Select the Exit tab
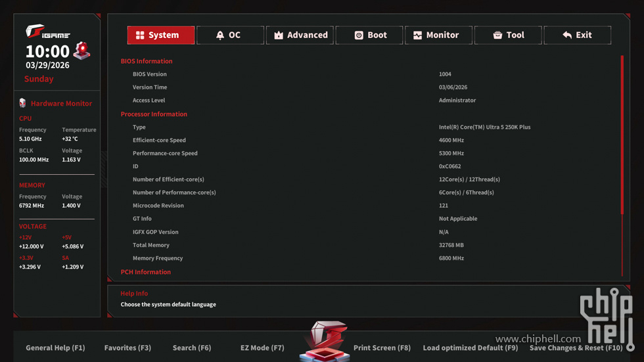The image size is (644, 362). (x=577, y=35)
